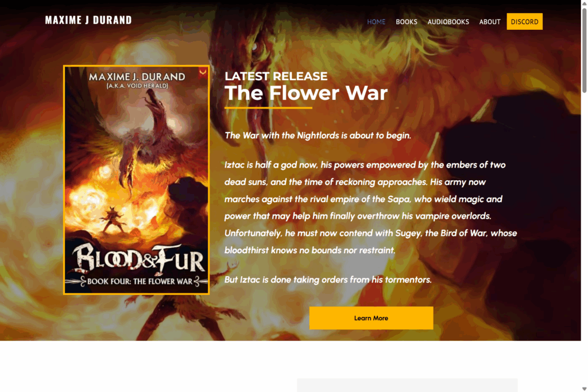Click the grey panel below the hero banner

[407, 385]
